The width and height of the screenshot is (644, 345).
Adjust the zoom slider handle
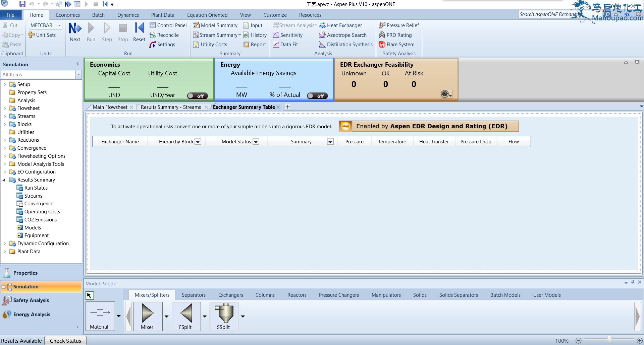pyautogui.click(x=609, y=340)
